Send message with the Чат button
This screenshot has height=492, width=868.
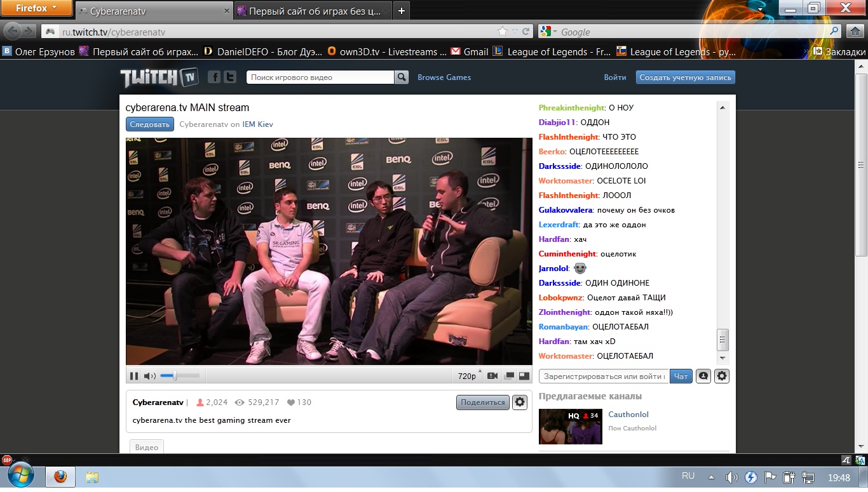click(681, 376)
